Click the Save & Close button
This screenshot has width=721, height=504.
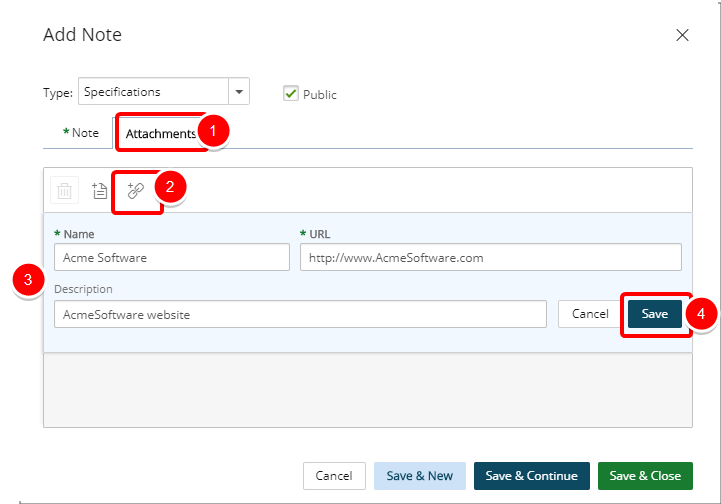(x=645, y=475)
